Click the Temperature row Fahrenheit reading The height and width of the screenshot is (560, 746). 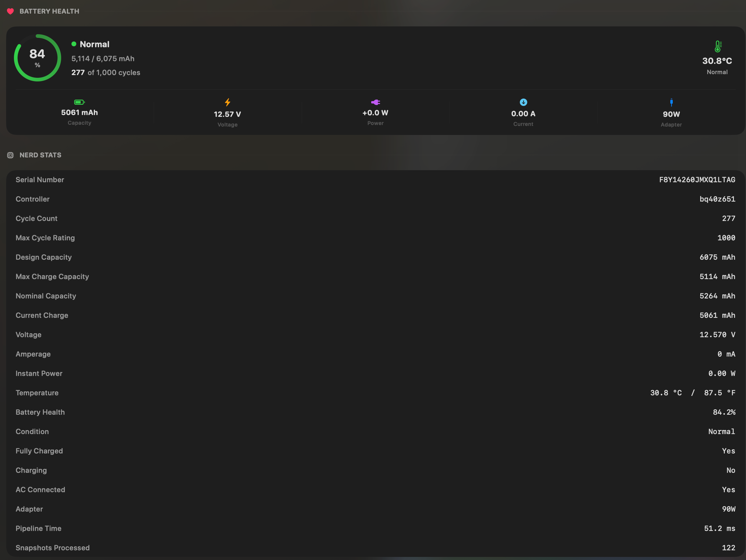[x=719, y=393]
